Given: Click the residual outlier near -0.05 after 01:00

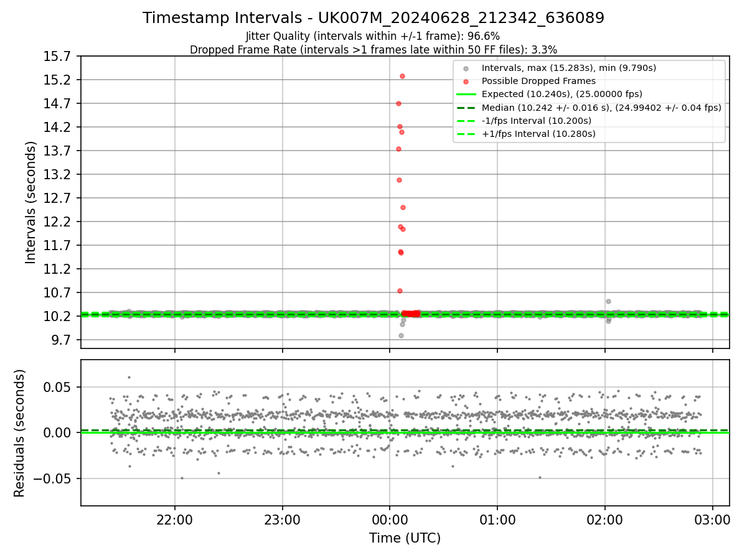Looking at the screenshot, I should click(540, 477).
